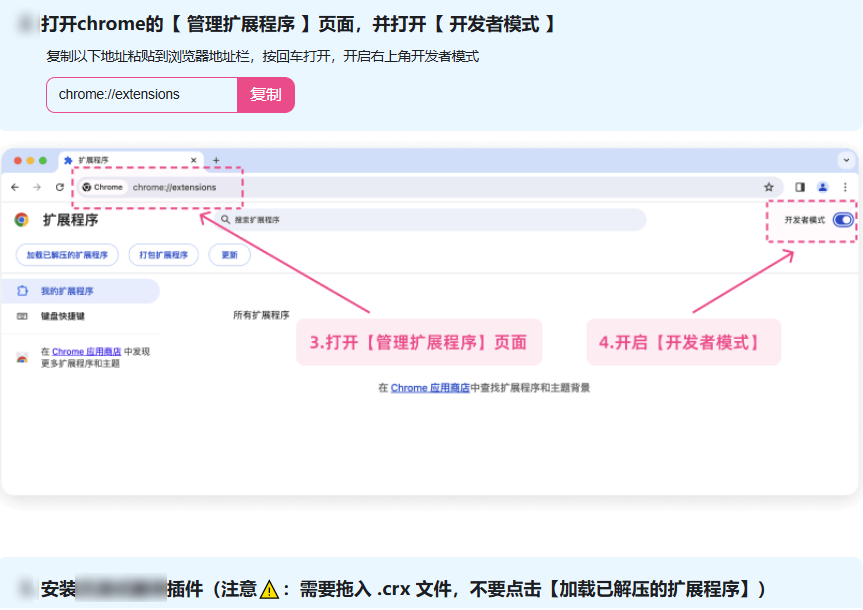The height and width of the screenshot is (610, 863).
Task: Click the Chrome profile avatar icon
Action: tap(822, 187)
